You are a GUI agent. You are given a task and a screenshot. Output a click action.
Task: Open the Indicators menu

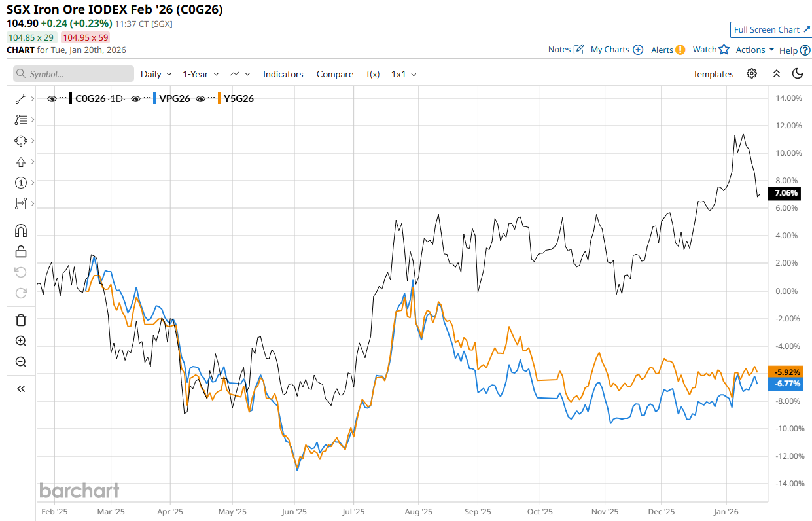[x=283, y=74]
